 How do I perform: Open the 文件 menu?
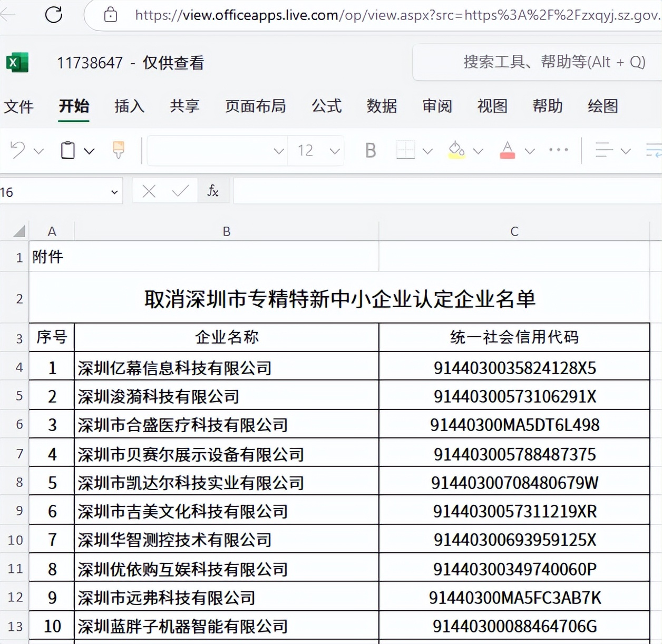tap(18, 106)
